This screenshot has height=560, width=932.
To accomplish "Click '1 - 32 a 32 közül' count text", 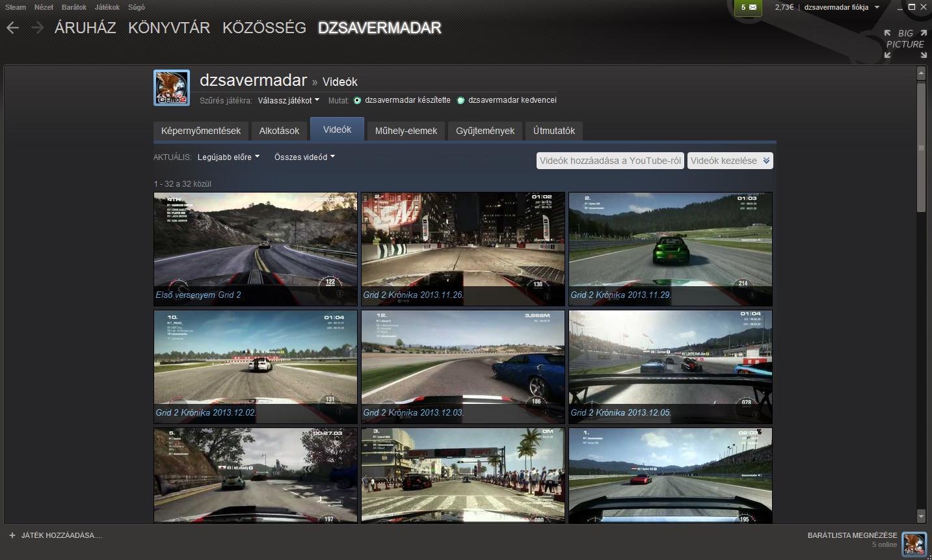I will click(183, 184).
